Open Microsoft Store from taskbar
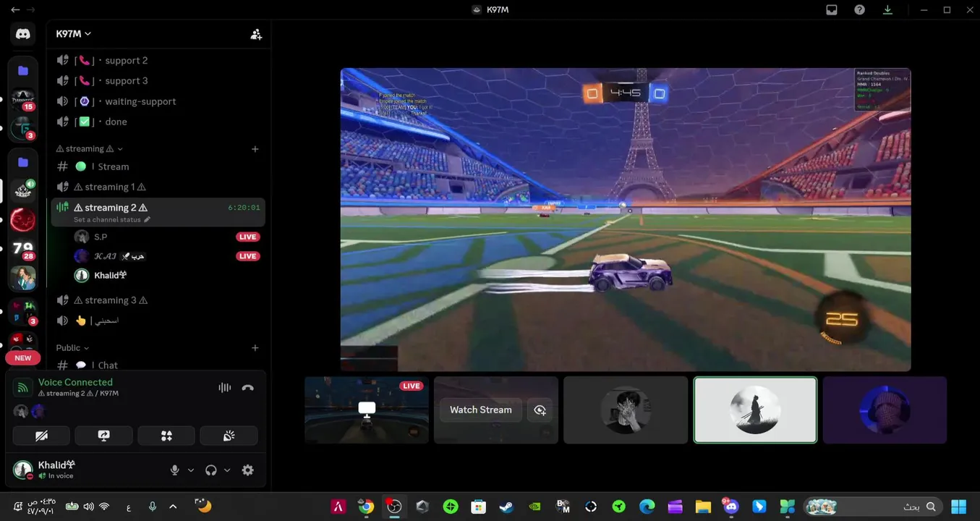 pyautogui.click(x=478, y=507)
